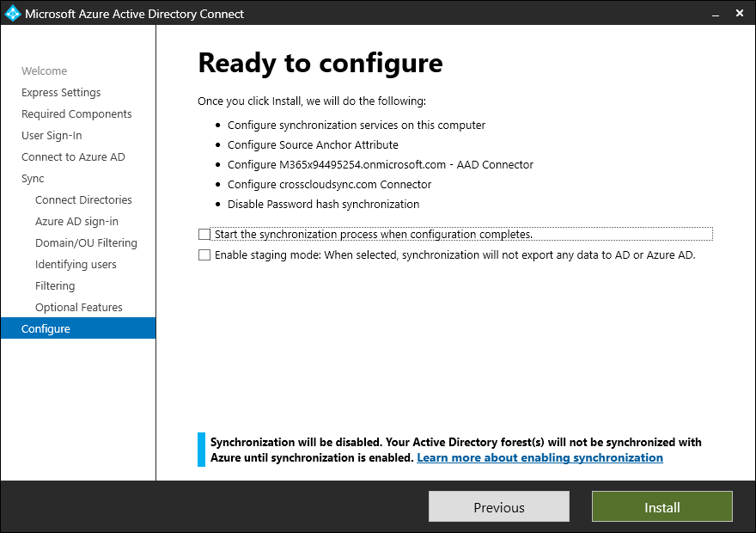Minimize the Azure AD Connect window
This screenshot has height=533, width=756.
(716, 14)
